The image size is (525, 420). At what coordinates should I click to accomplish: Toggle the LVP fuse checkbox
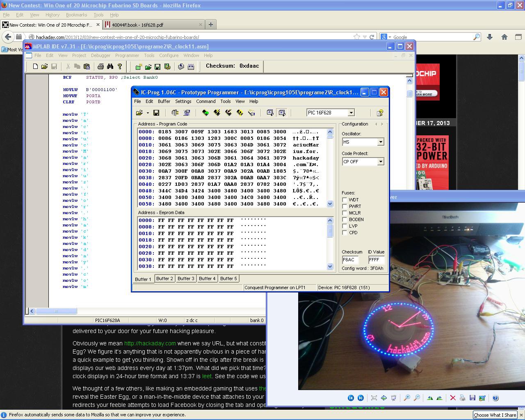345,226
